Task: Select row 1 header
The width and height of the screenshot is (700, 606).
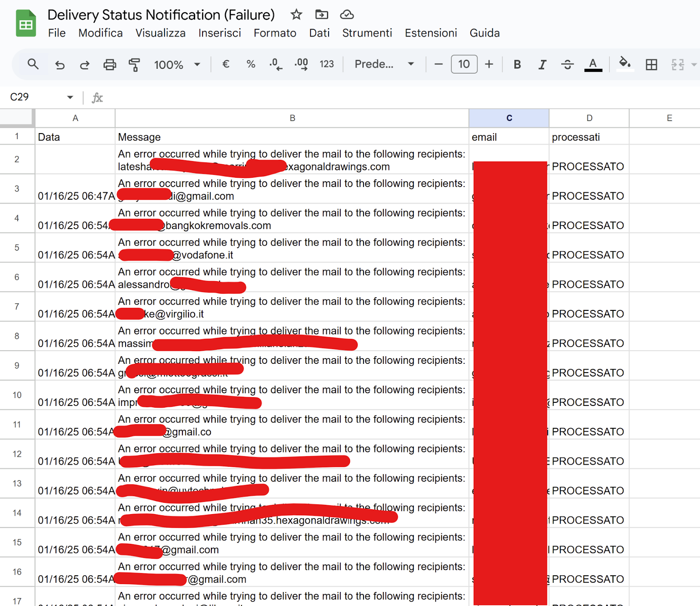Action: tap(17, 137)
